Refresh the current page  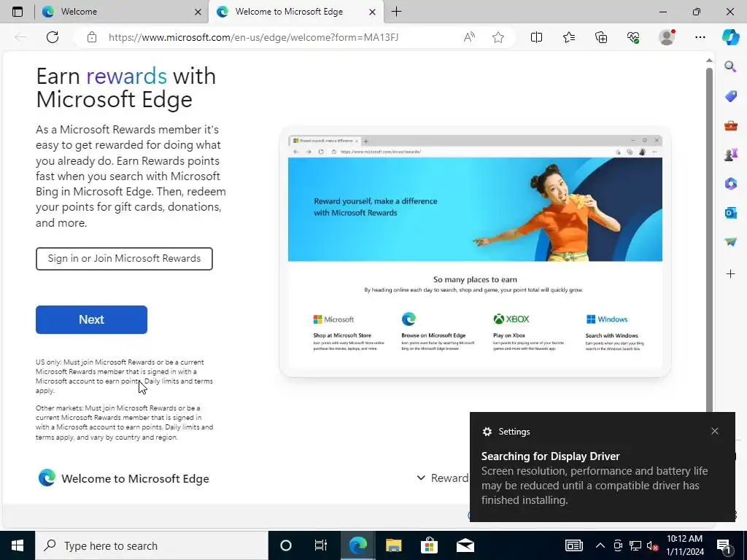53,37
